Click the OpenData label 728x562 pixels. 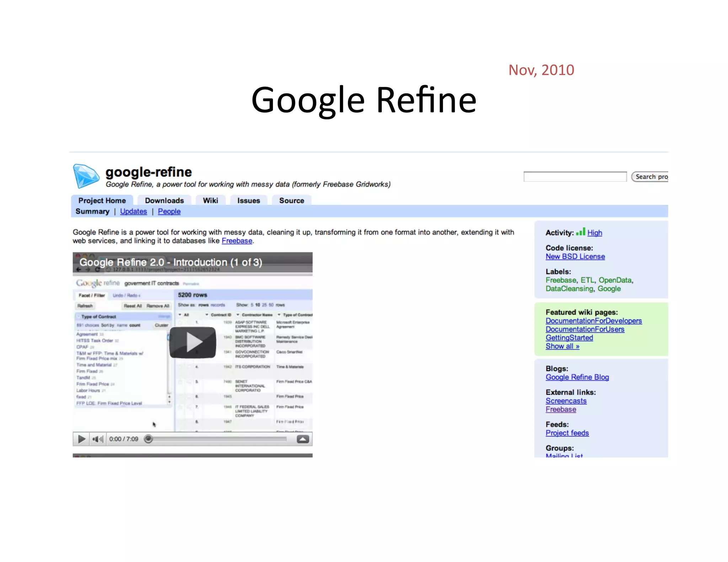coord(615,280)
